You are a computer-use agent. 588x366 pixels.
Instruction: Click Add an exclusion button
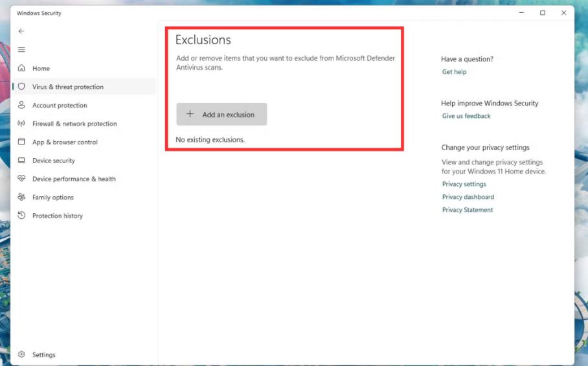pos(221,115)
